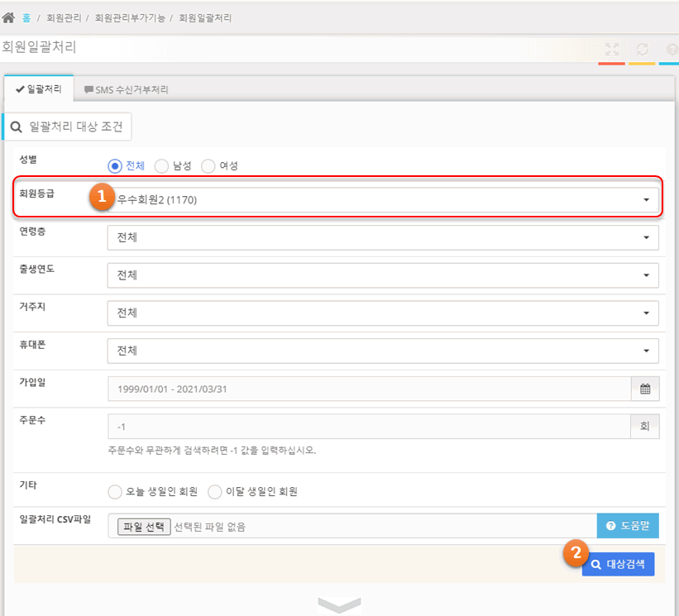This screenshot has width=679, height=616.
Task: Open the 휴대폰 dropdown
Action: (383, 351)
